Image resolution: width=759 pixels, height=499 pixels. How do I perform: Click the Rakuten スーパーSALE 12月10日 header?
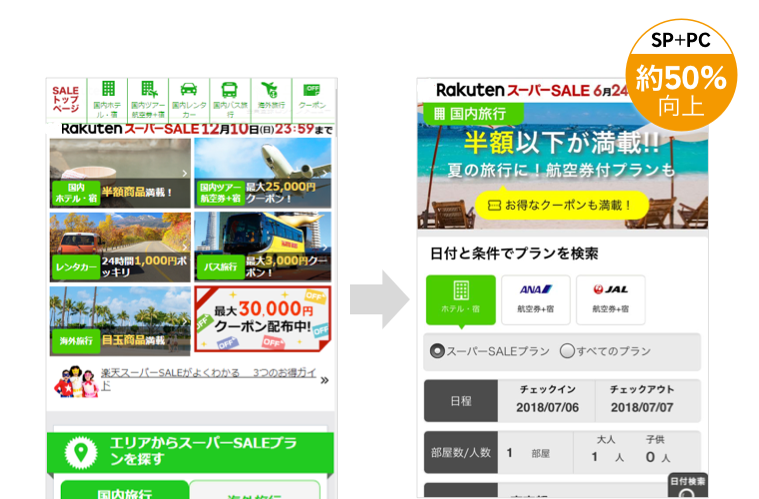(197, 129)
